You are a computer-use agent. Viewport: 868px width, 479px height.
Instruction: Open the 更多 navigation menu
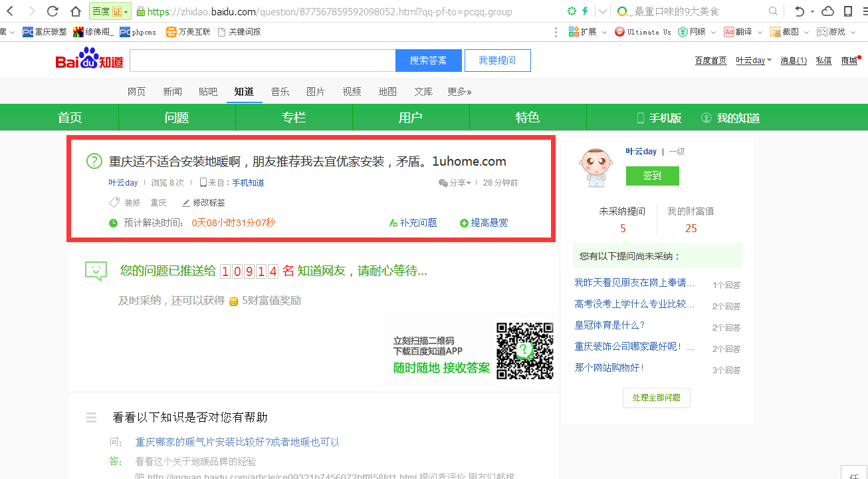click(459, 92)
